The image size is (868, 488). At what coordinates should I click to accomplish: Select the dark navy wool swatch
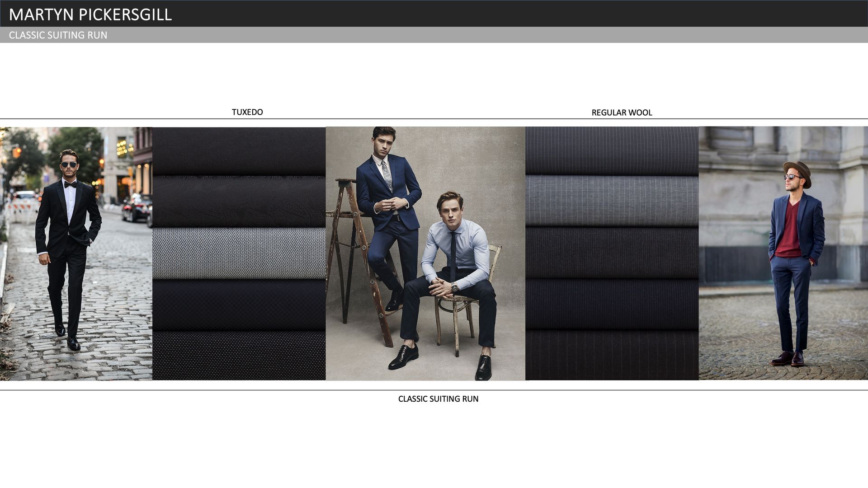click(612, 304)
